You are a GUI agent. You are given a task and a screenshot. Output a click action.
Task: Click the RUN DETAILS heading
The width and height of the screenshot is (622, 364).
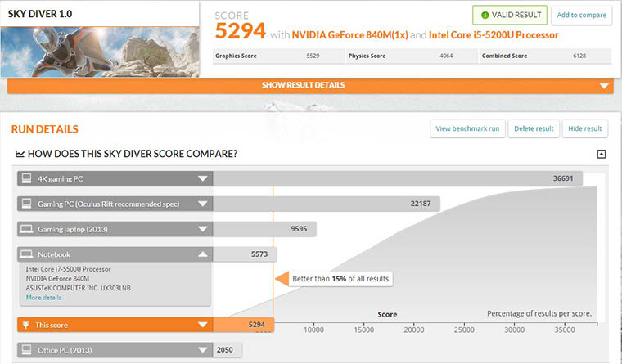coord(45,129)
